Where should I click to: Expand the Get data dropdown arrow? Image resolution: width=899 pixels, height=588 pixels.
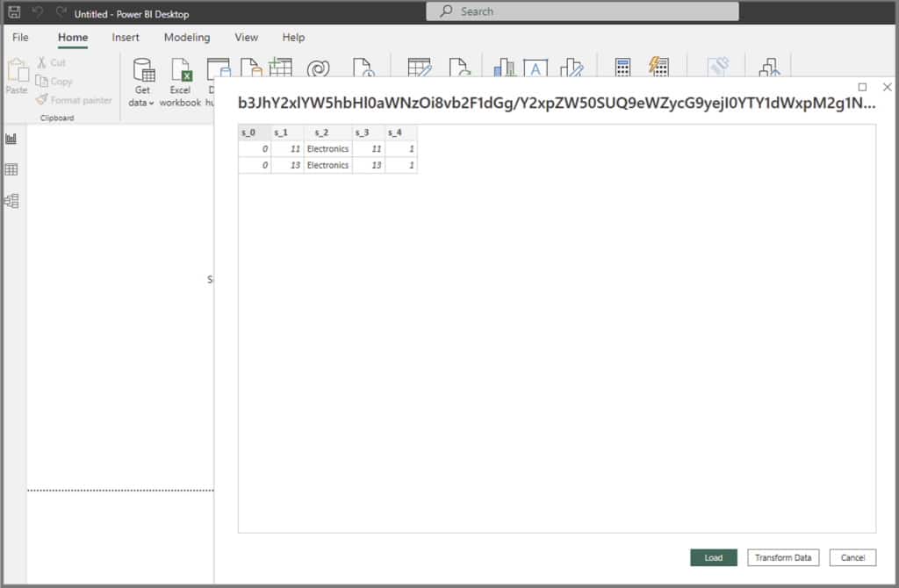pos(153,102)
